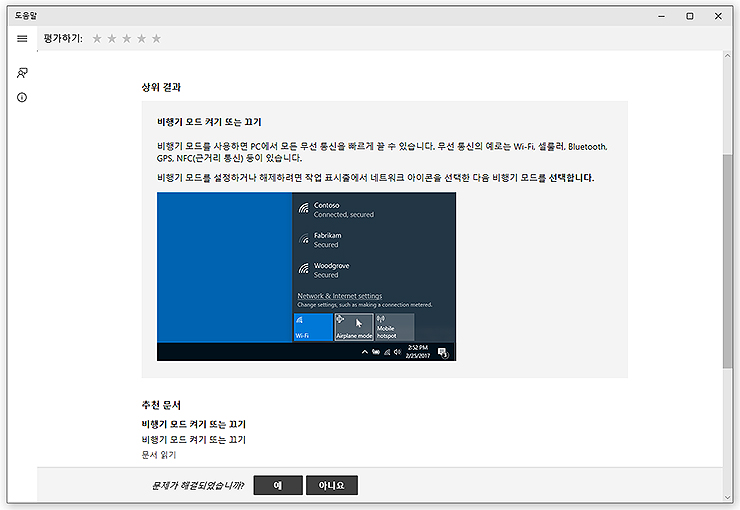Click the vertical scrollbar thumb
The height and width of the screenshot is (510, 740).
727,261
